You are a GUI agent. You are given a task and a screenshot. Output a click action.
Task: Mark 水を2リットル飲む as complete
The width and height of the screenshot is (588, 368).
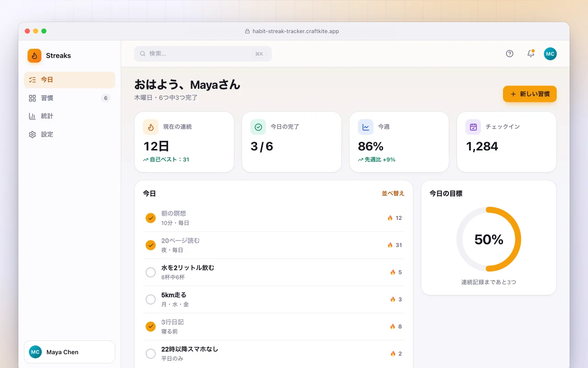[151, 272]
